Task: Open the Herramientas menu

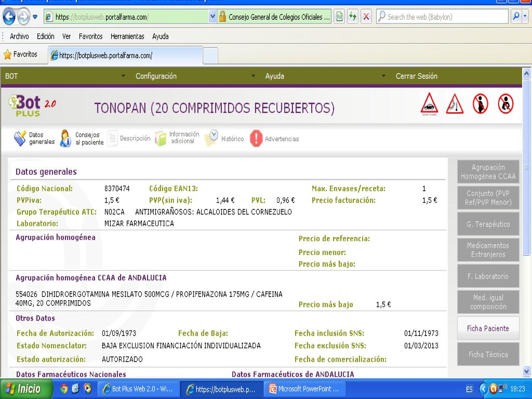Action: click(x=127, y=36)
